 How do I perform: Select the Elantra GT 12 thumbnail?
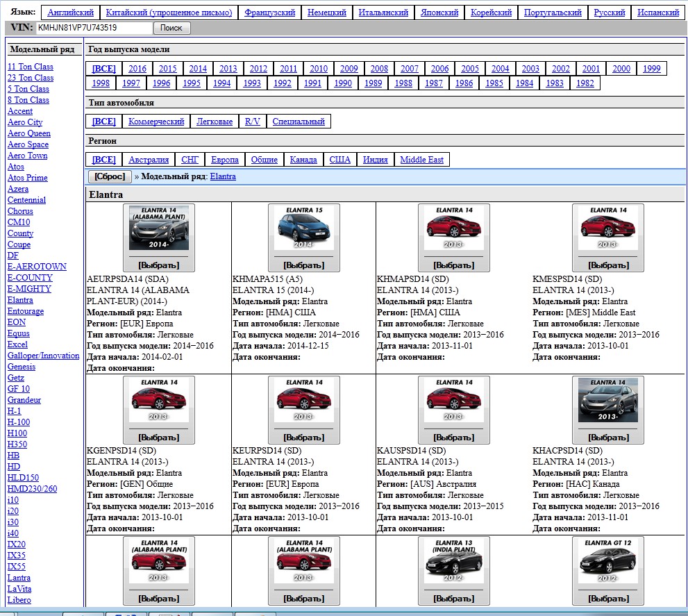(607, 561)
